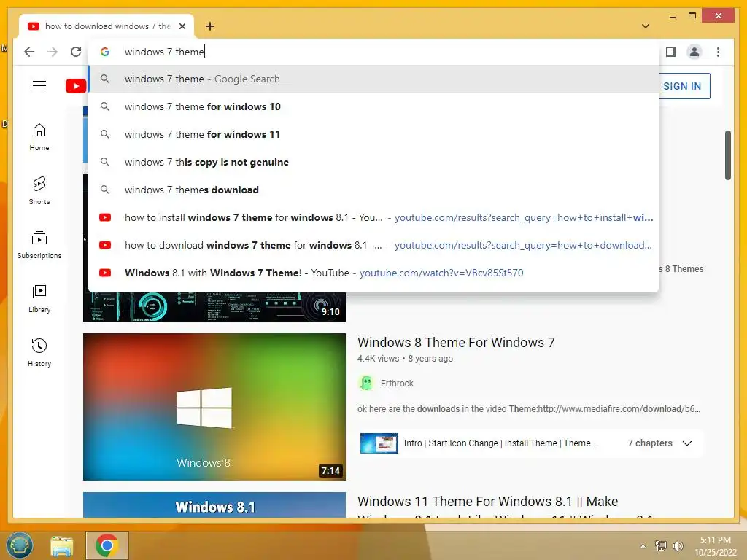Click the Windows 8.1 video thumbnail
Image resolution: width=747 pixels, height=560 pixels.
[214, 505]
